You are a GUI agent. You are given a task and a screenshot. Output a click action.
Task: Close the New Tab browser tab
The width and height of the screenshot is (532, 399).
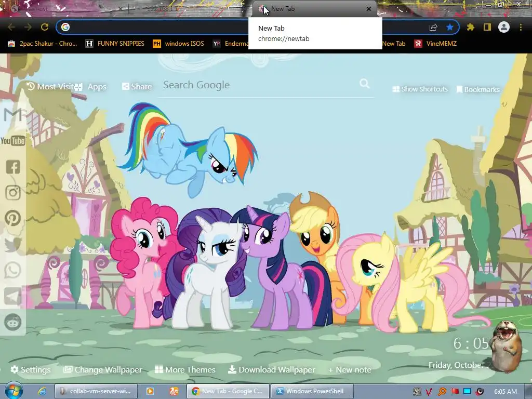click(369, 9)
